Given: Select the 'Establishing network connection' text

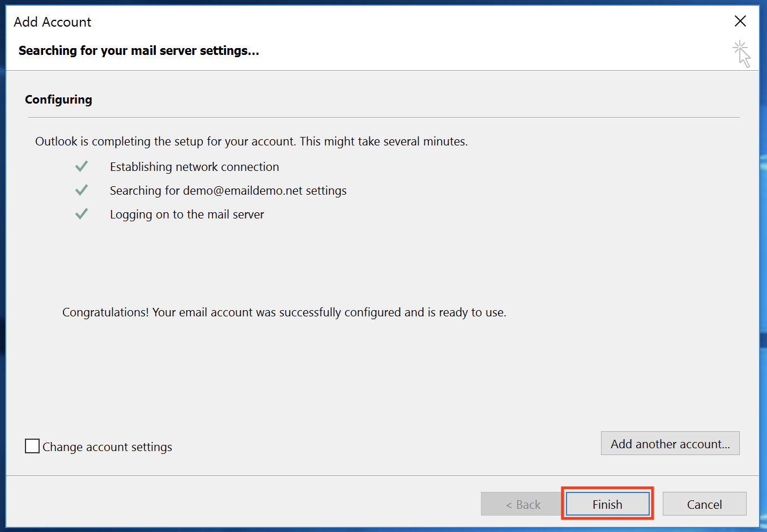Looking at the screenshot, I should coord(194,167).
